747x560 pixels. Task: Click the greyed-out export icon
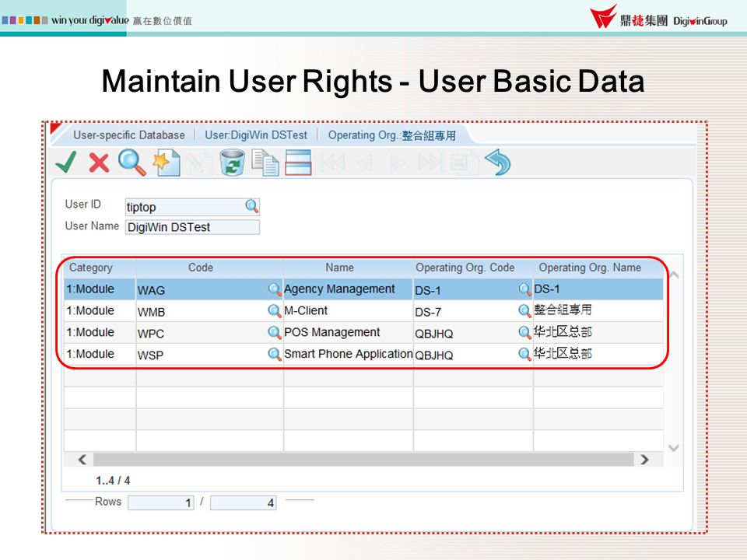pyautogui.click(x=462, y=163)
